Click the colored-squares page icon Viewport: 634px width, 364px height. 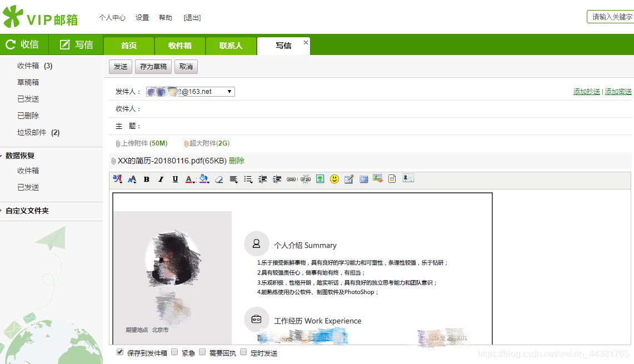click(392, 179)
